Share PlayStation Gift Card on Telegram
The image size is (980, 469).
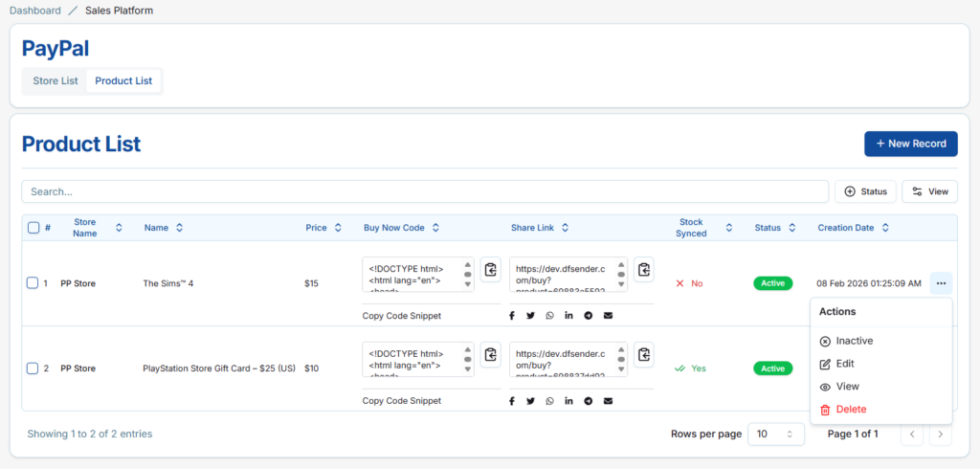(588, 401)
